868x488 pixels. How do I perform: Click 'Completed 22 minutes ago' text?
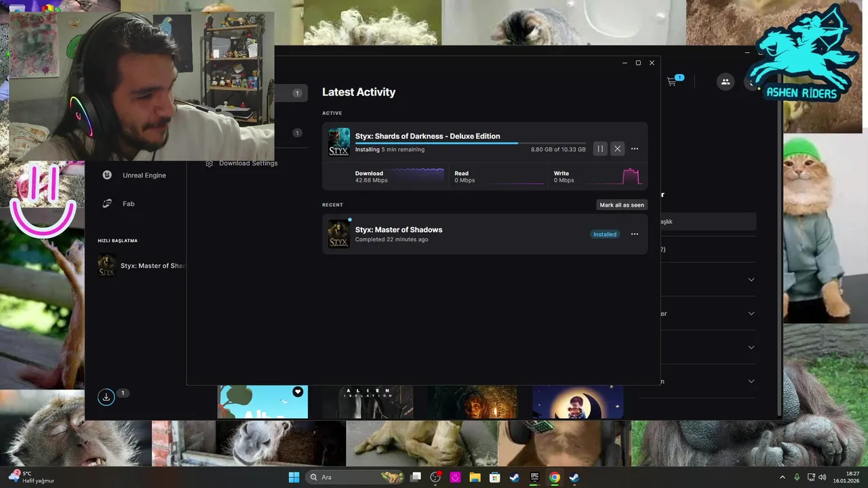pyautogui.click(x=391, y=239)
